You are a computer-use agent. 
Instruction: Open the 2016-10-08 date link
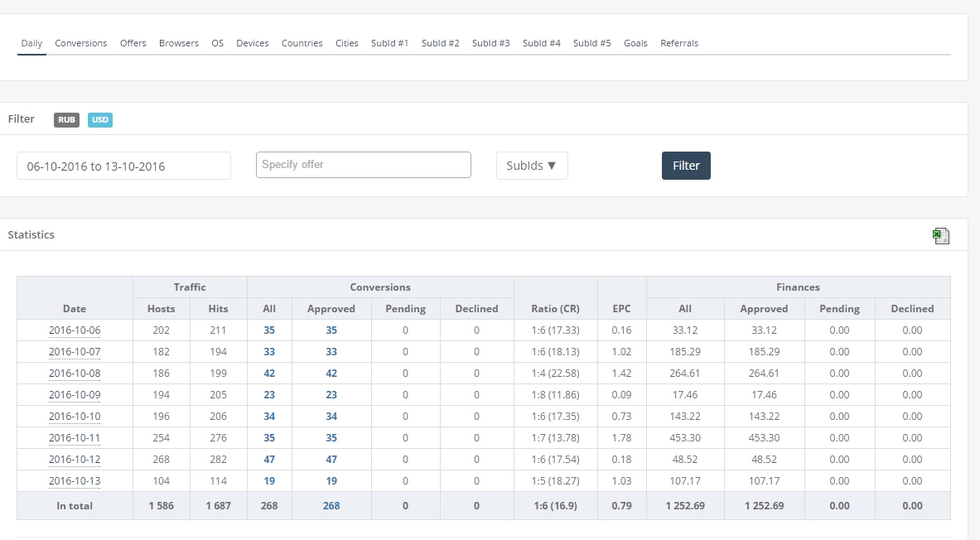point(75,374)
